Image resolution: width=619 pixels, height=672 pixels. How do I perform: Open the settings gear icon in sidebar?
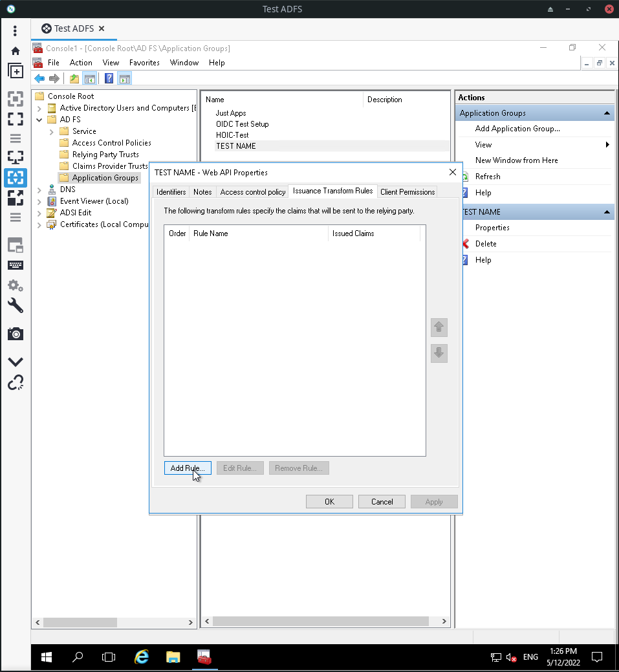(x=16, y=285)
